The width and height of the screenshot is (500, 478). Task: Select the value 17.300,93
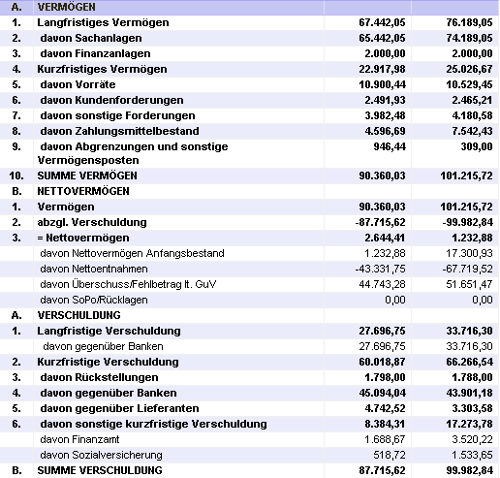[x=469, y=253]
